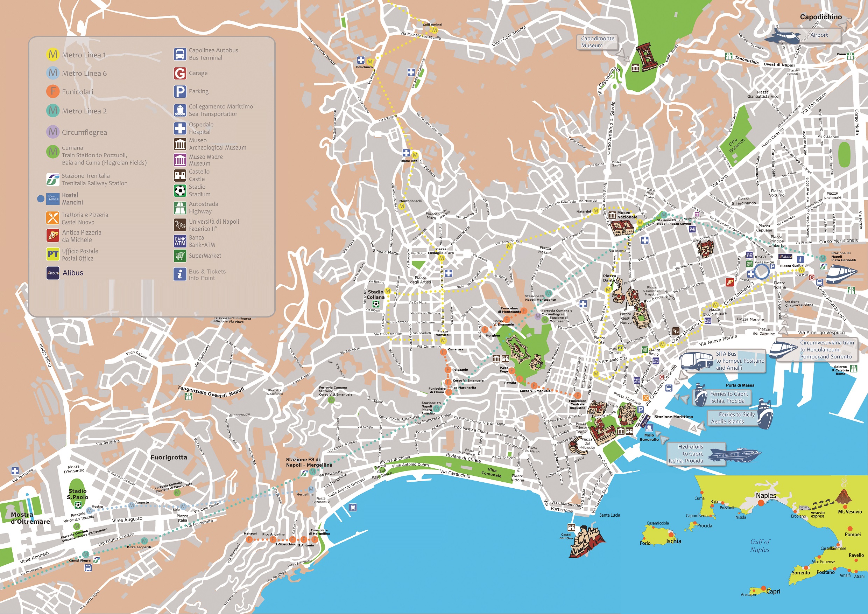Click the Montedonzelli metro station marker
Image resolution: width=868 pixels, height=614 pixels.
coord(402,207)
